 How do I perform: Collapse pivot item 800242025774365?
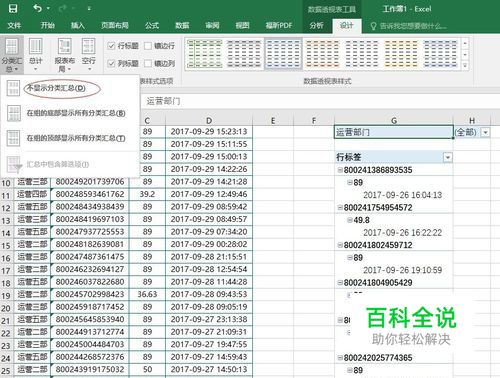point(340,358)
